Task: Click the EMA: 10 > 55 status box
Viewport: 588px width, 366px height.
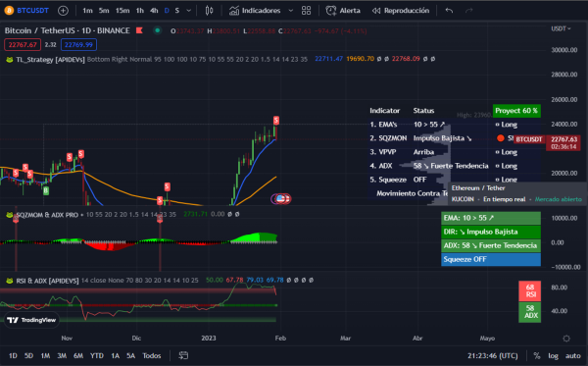Action: [491, 218]
